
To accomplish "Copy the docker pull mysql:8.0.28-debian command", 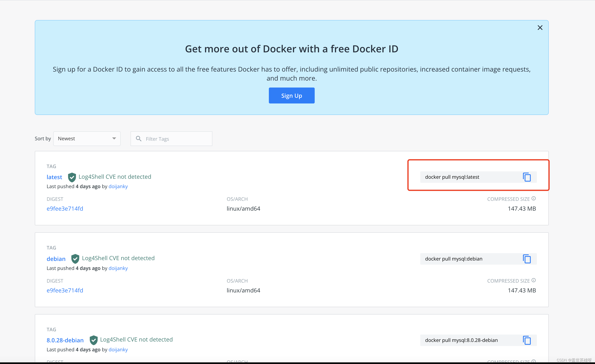I will pyautogui.click(x=526, y=340).
